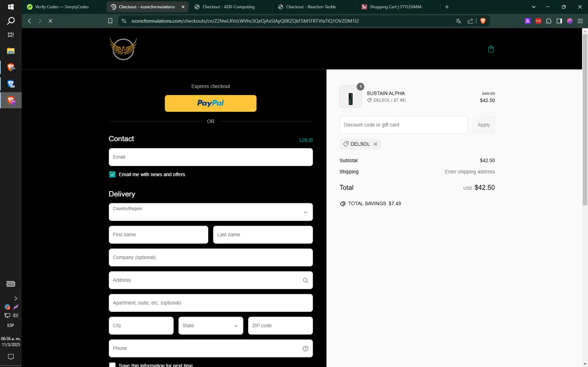Click the Total USD $42.50 amount
Viewport: 588px width, 367px height.
click(x=479, y=188)
